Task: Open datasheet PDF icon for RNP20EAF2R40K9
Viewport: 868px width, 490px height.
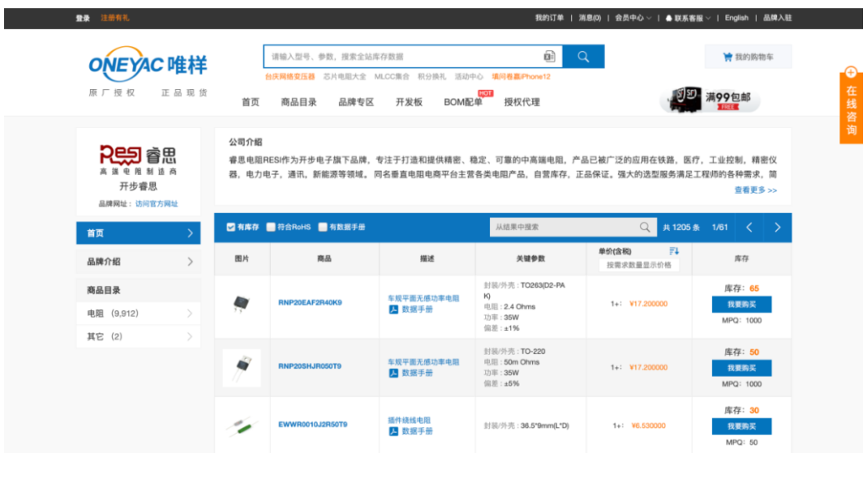Action: click(393, 309)
